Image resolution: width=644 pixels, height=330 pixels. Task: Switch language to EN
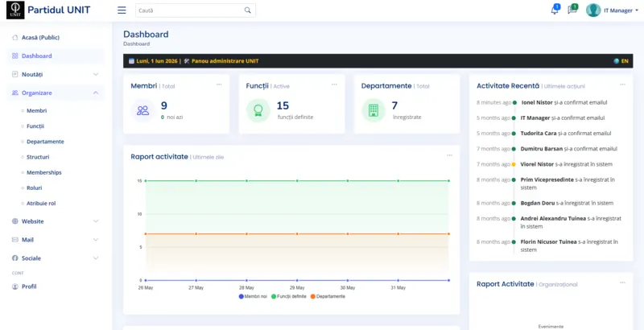(625, 61)
